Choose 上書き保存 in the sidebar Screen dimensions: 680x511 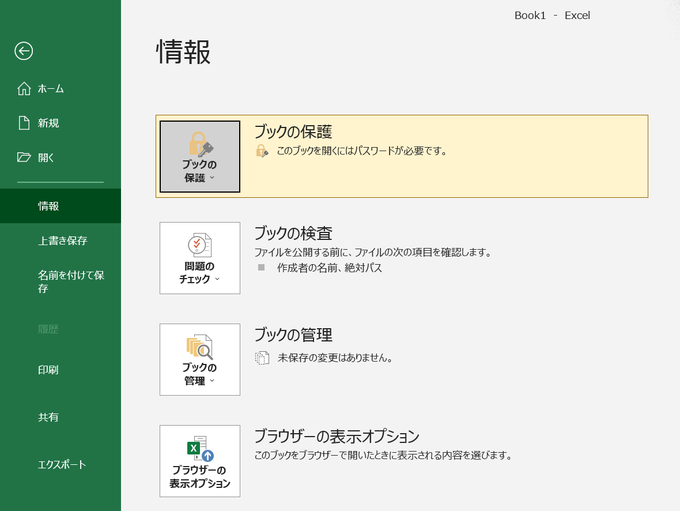[x=60, y=240]
